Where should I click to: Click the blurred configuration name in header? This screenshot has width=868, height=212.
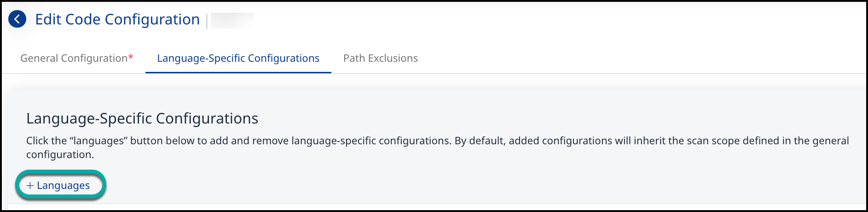click(x=232, y=20)
